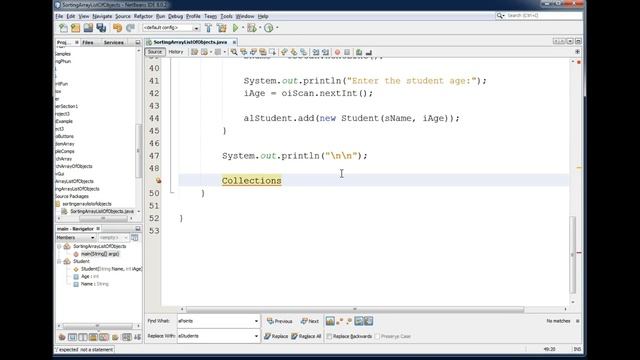
Task: Click the Profile Project clock icon
Action: 269,28
